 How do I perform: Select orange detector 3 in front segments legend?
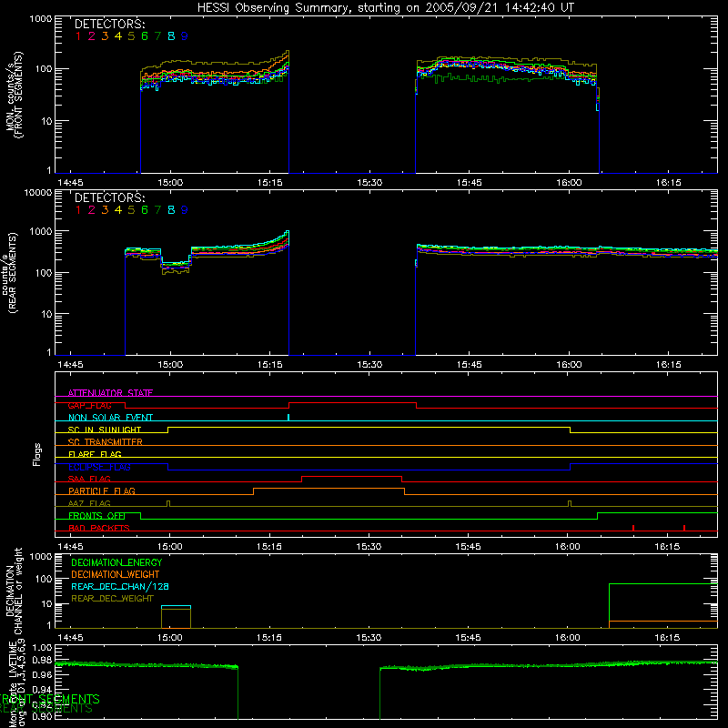(x=105, y=36)
